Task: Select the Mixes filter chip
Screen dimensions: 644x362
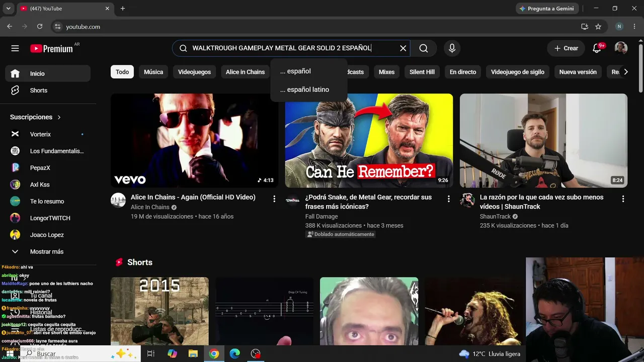Action: tap(386, 72)
